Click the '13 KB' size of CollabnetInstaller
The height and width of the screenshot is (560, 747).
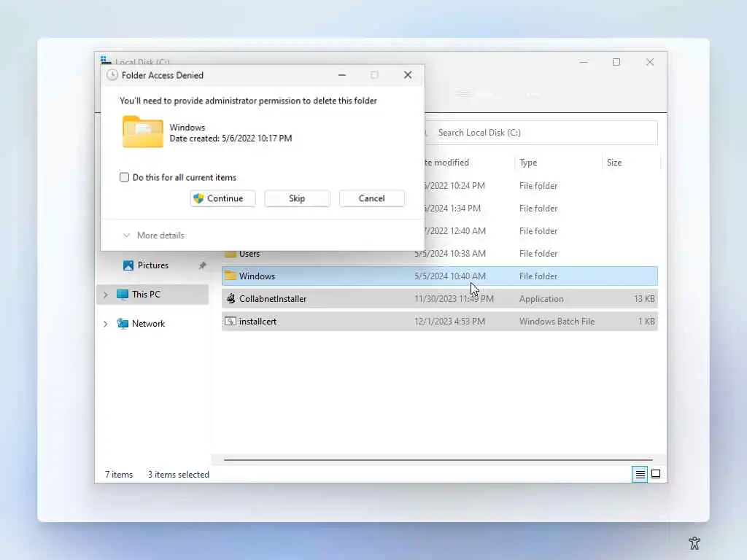coord(645,299)
